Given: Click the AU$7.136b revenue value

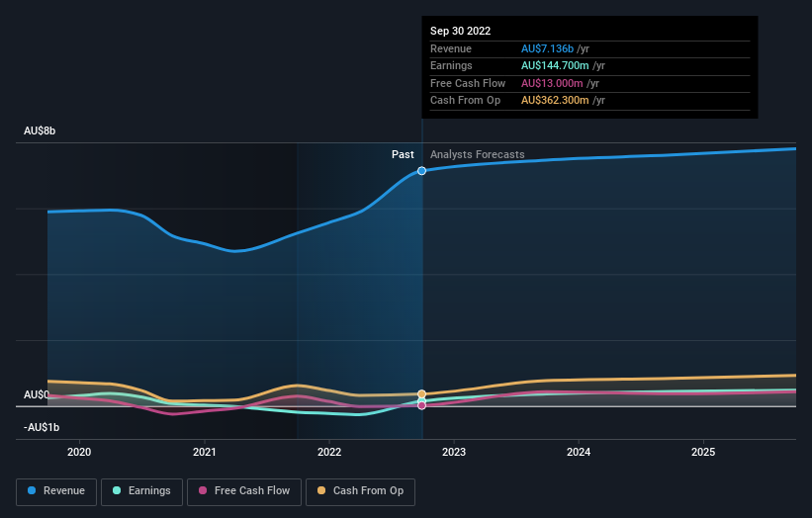Looking at the screenshot, I should 547,48.
